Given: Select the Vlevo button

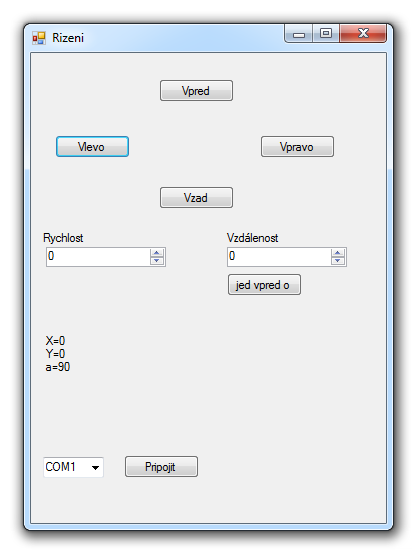Looking at the screenshot, I should 92,146.
